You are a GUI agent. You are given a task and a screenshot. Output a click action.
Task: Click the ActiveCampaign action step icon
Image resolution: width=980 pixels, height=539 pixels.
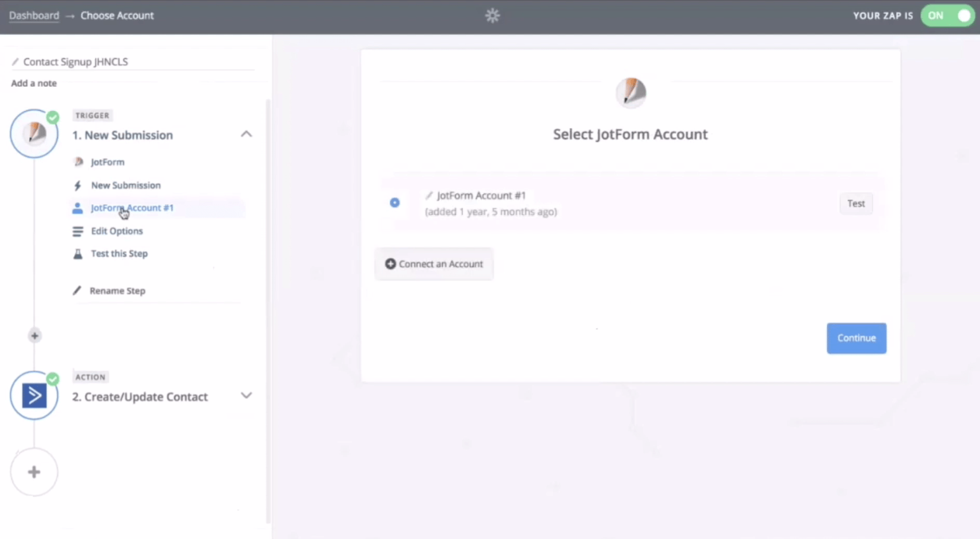[34, 396]
